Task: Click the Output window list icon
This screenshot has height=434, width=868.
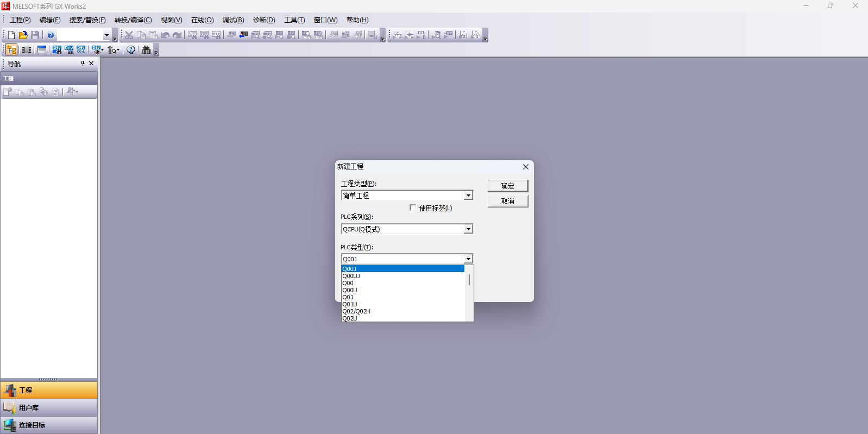Action: click(x=42, y=49)
